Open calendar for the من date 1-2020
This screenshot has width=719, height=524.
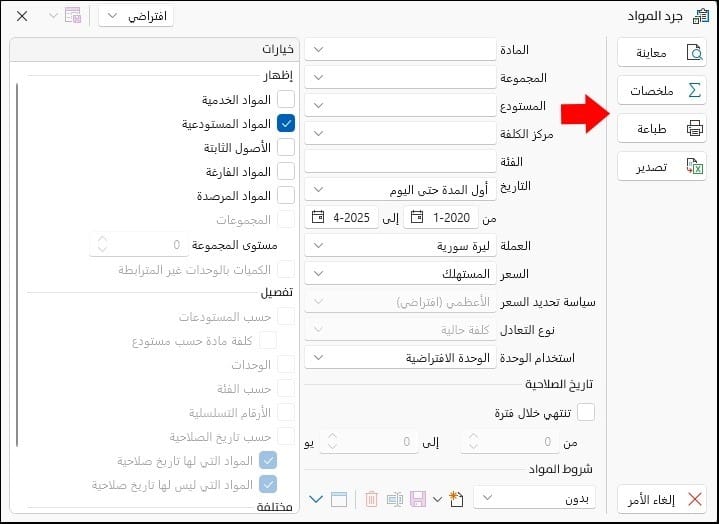click(416, 217)
